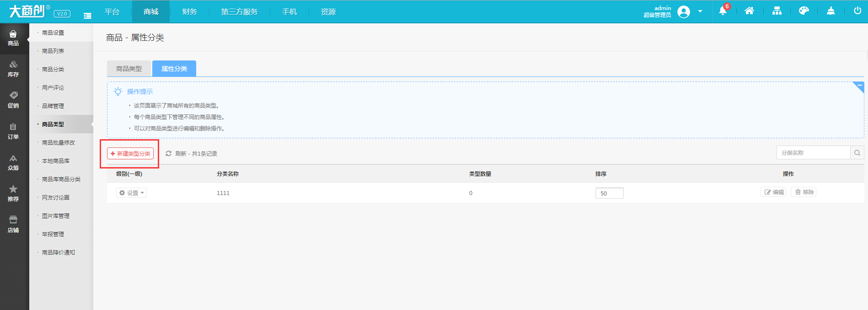Click the 排序 value field showing 50
This screenshot has height=310, width=868.
pyautogui.click(x=609, y=193)
